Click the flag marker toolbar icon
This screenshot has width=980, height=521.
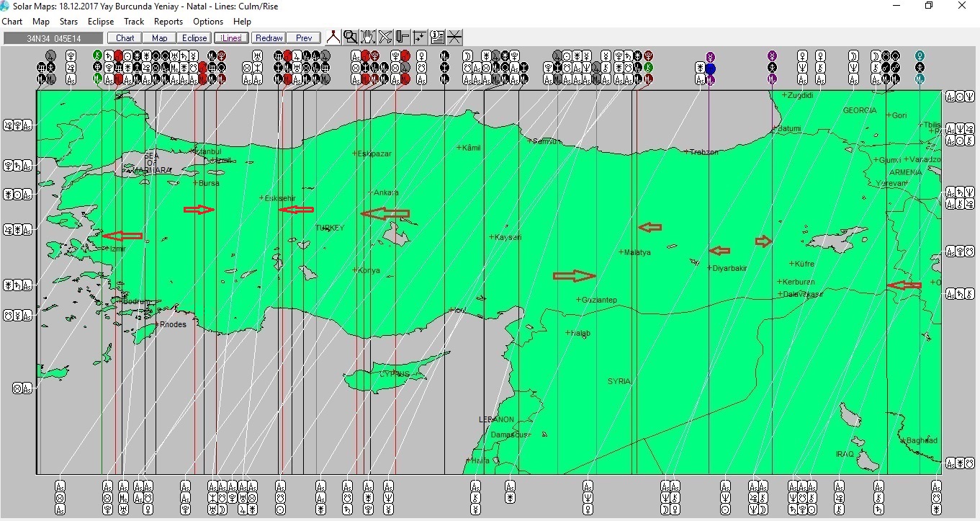pyautogui.click(x=403, y=37)
